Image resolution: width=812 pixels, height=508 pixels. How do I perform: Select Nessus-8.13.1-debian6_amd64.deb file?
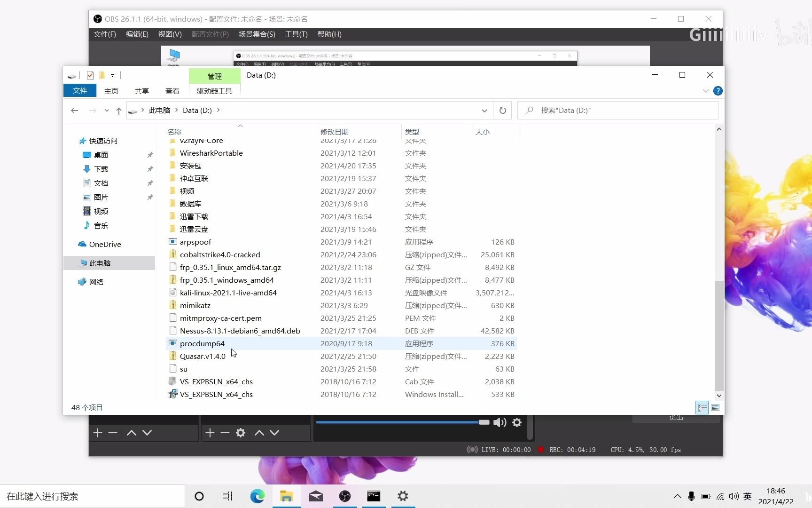[x=240, y=331]
